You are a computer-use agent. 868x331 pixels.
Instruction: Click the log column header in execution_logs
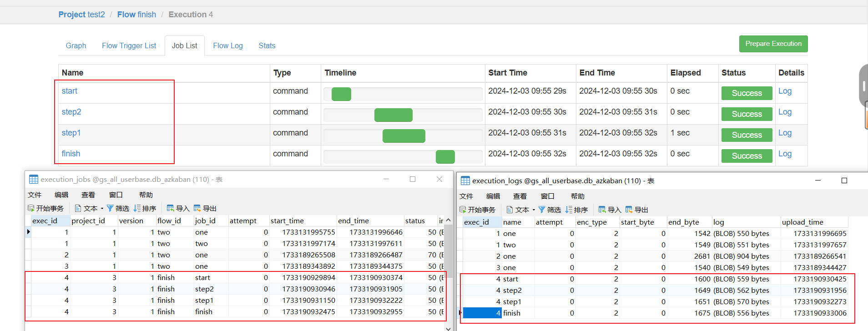pos(746,222)
